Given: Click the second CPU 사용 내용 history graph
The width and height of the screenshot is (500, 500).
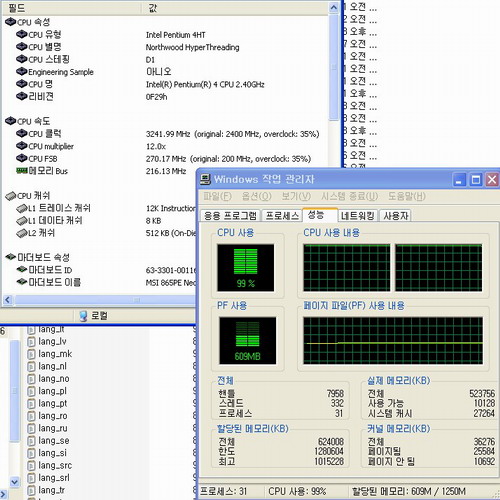Looking at the screenshot, I should pos(439,268).
